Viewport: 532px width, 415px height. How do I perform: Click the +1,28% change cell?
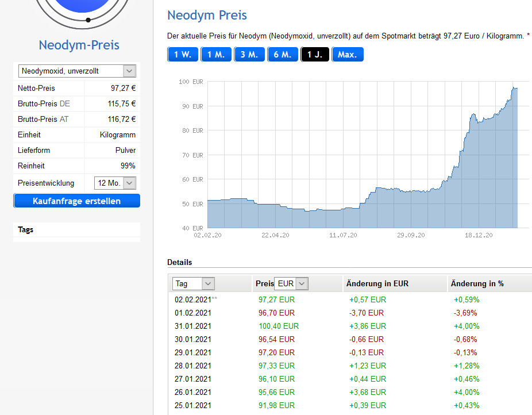pos(467,366)
